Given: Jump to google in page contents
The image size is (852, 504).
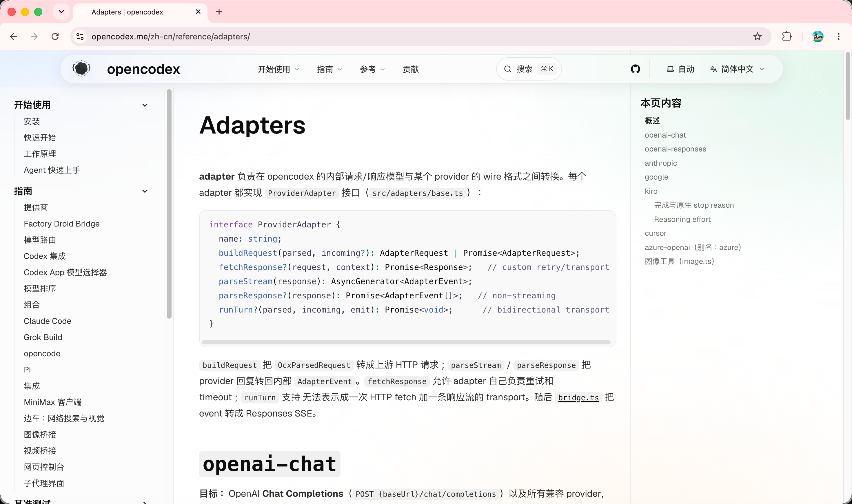Looking at the screenshot, I should pyautogui.click(x=656, y=177).
